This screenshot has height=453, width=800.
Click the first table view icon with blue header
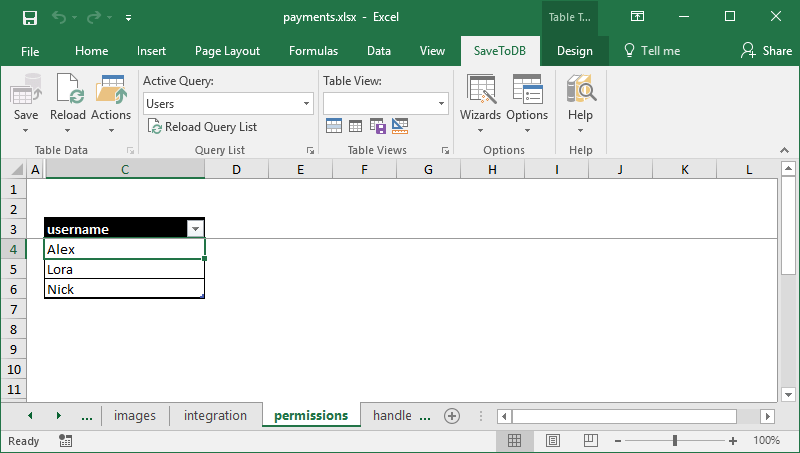pos(334,125)
